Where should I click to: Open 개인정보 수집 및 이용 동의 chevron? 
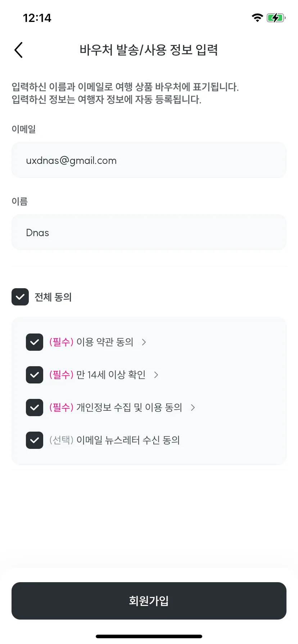tap(193, 408)
